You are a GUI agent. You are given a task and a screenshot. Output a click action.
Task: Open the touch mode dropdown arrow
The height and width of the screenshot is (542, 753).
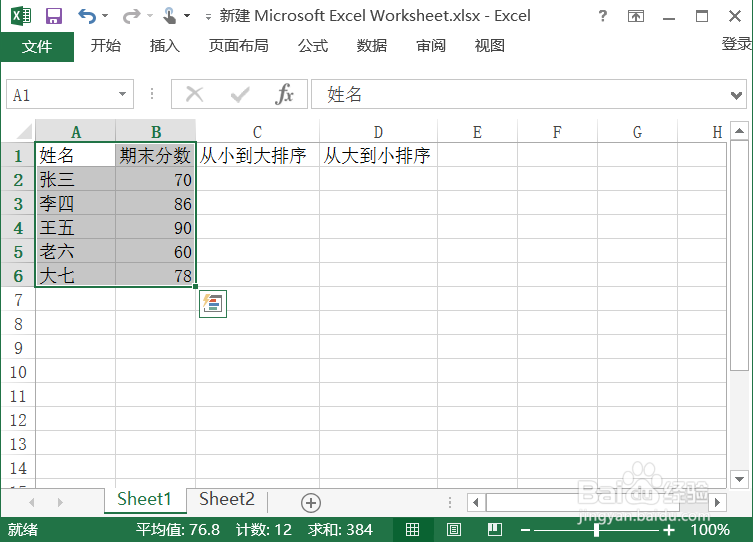coord(187,16)
